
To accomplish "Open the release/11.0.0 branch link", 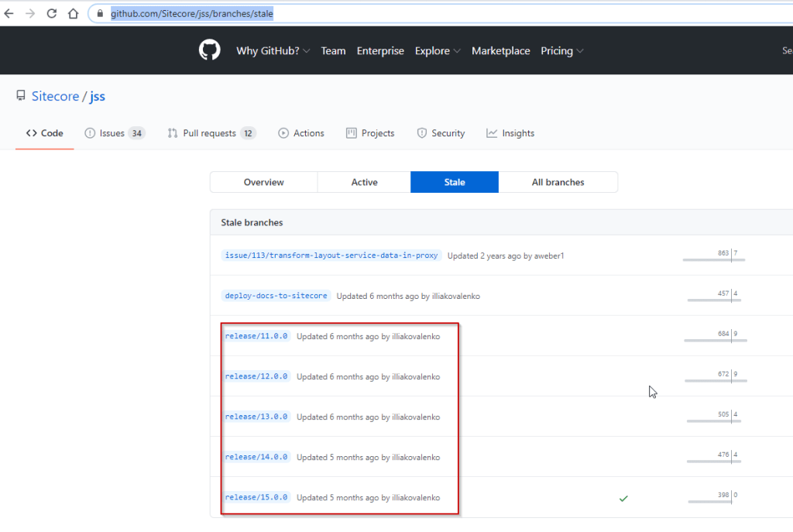I will pyautogui.click(x=256, y=336).
